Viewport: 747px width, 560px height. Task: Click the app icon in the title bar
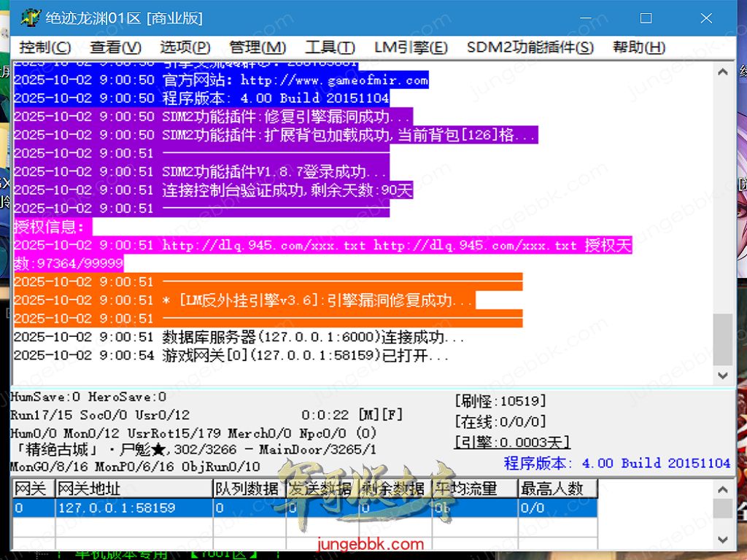point(29,18)
